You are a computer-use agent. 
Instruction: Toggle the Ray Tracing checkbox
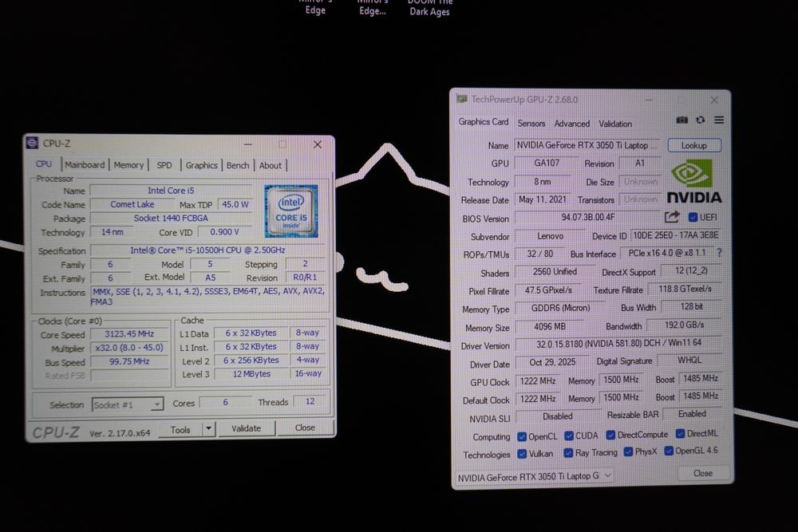pyautogui.click(x=568, y=453)
